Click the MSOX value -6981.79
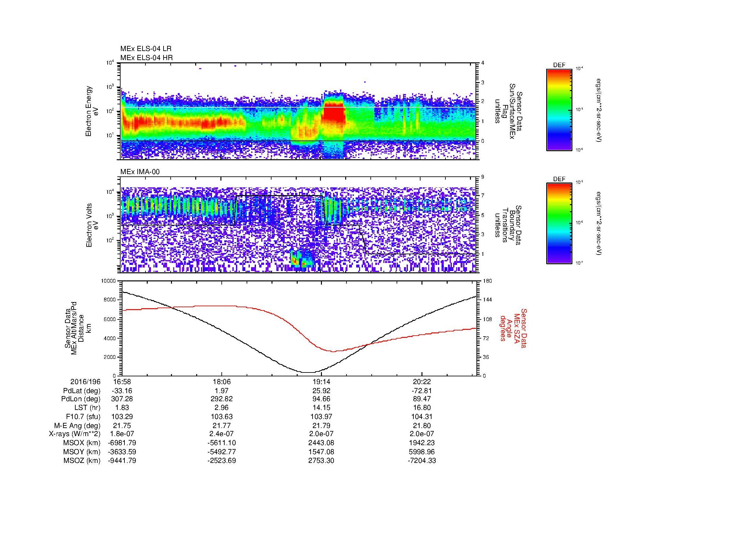756x534 pixels. tap(122, 443)
